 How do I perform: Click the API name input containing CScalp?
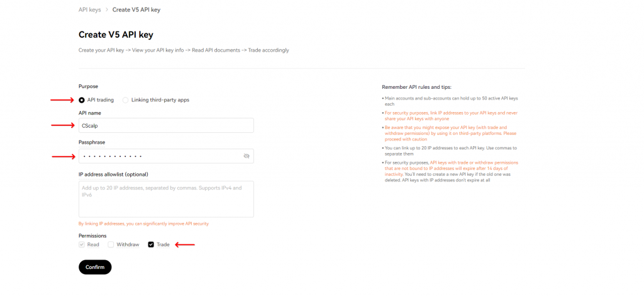pyautogui.click(x=165, y=125)
